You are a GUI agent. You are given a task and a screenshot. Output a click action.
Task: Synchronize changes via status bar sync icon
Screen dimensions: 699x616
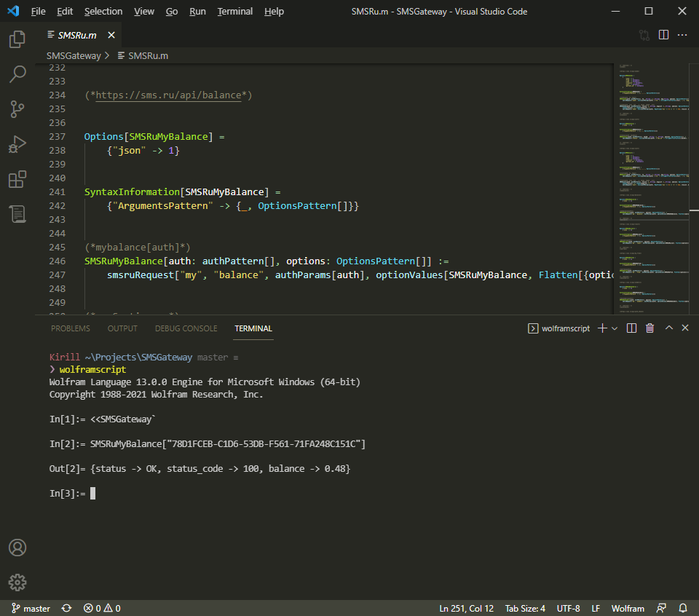[x=66, y=609]
